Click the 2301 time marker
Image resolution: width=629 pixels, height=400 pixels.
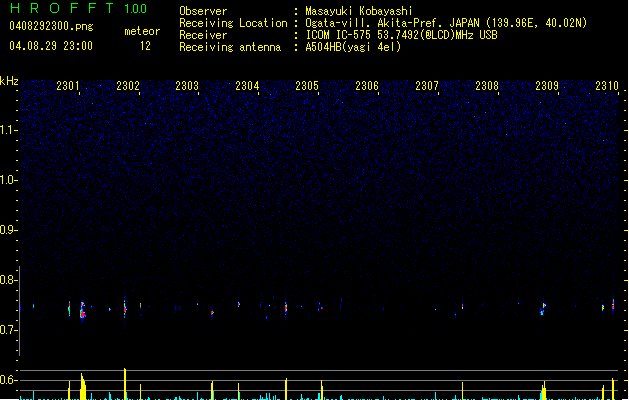coord(68,86)
